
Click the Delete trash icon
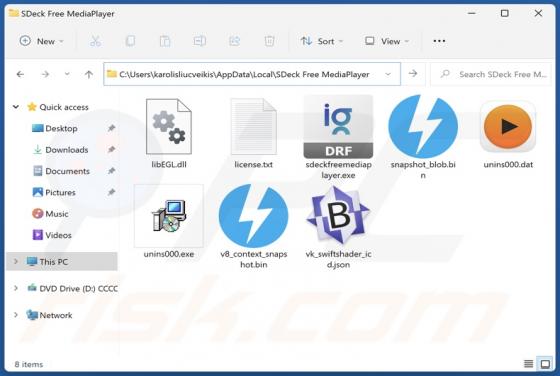point(269,41)
